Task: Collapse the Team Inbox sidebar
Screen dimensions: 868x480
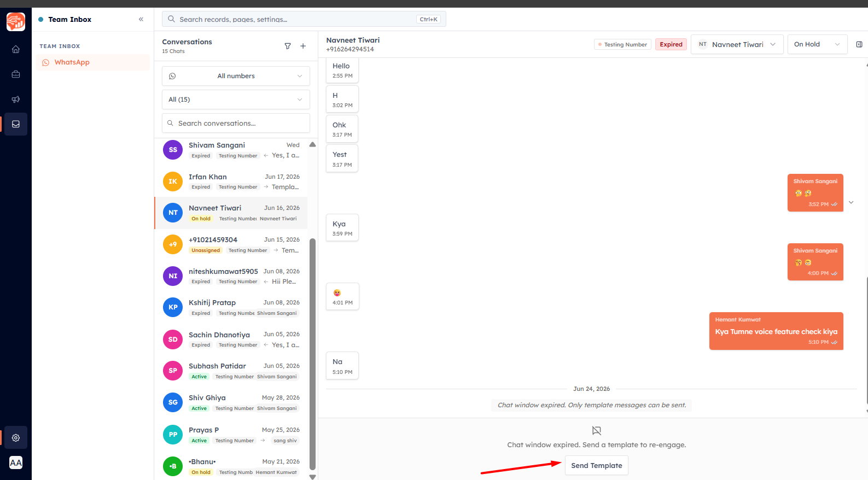Action: [141, 19]
